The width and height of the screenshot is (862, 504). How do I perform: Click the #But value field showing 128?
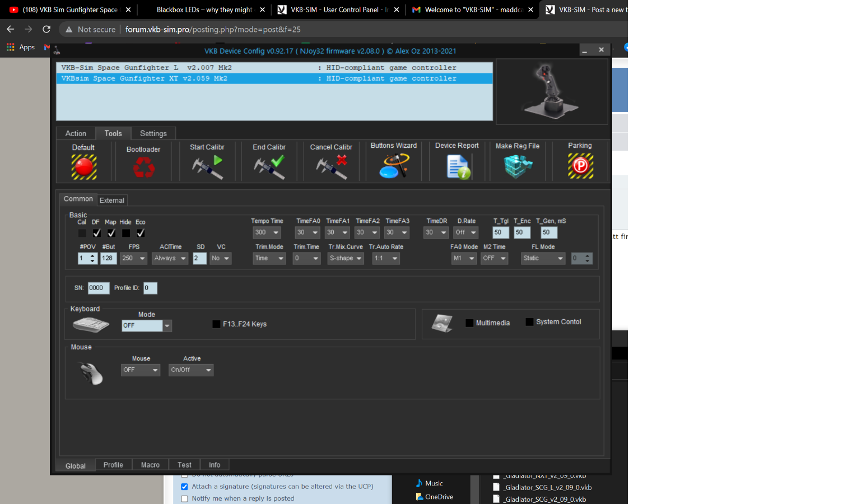click(x=108, y=258)
